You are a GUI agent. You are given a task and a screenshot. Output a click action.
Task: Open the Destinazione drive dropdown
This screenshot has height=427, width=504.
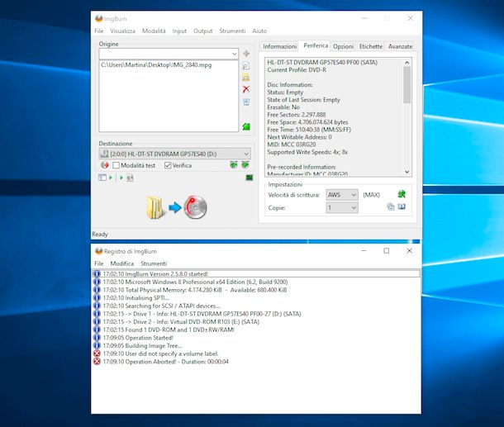point(246,154)
